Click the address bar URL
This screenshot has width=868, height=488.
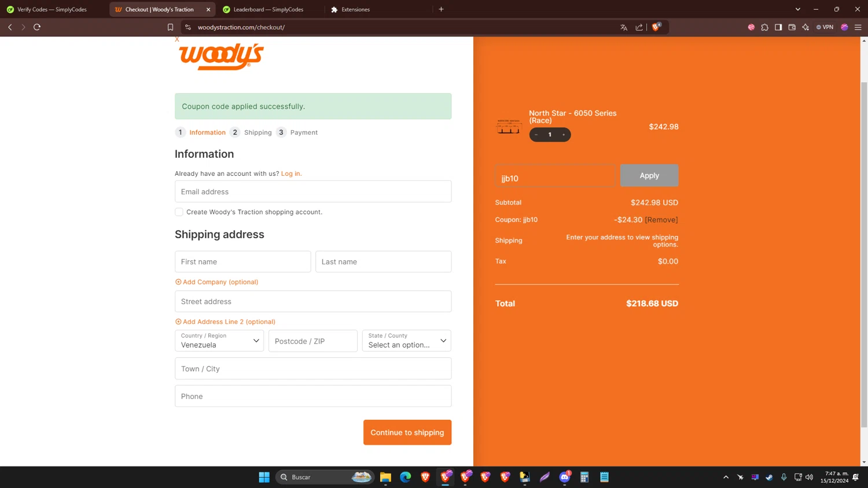pyautogui.click(x=241, y=27)
